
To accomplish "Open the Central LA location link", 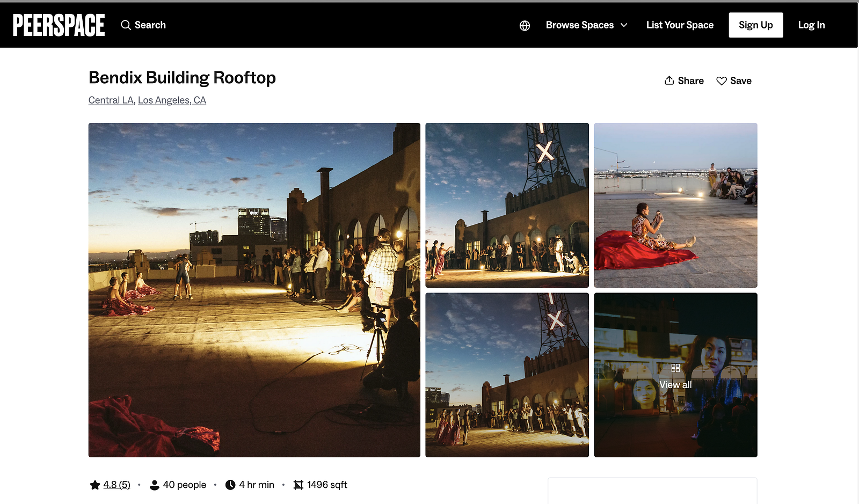I will tap(111, 100).
